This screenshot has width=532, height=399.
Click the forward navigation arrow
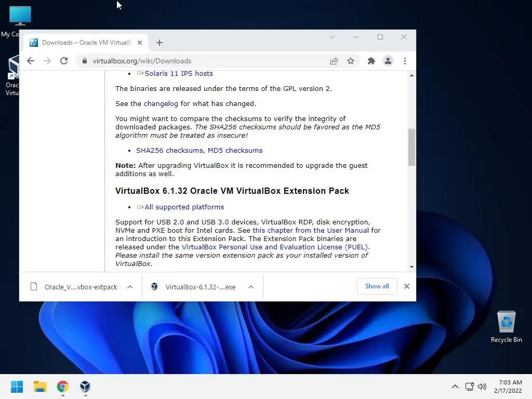(x=47, y=61)
